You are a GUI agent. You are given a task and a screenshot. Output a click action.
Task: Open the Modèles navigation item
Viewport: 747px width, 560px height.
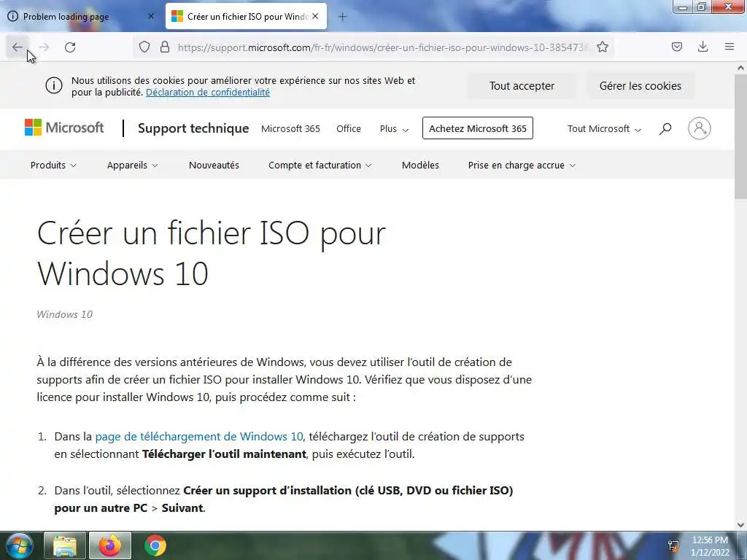coord(421,166)
